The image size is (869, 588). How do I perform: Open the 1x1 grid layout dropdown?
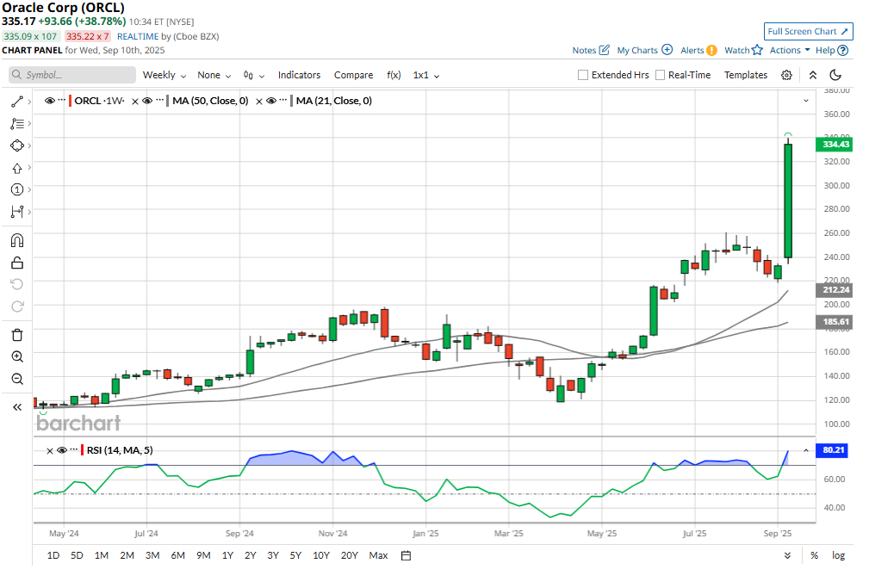click(x=426, y=76)
